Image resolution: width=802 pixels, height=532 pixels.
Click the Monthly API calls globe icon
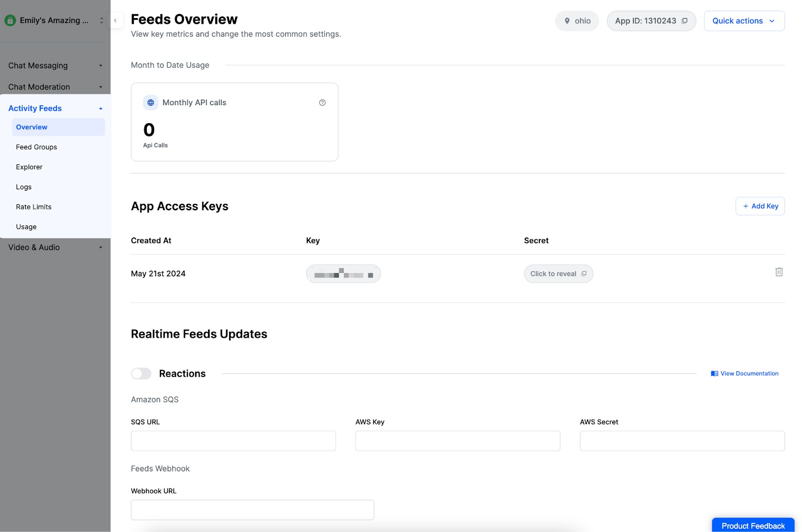[151, 103]
